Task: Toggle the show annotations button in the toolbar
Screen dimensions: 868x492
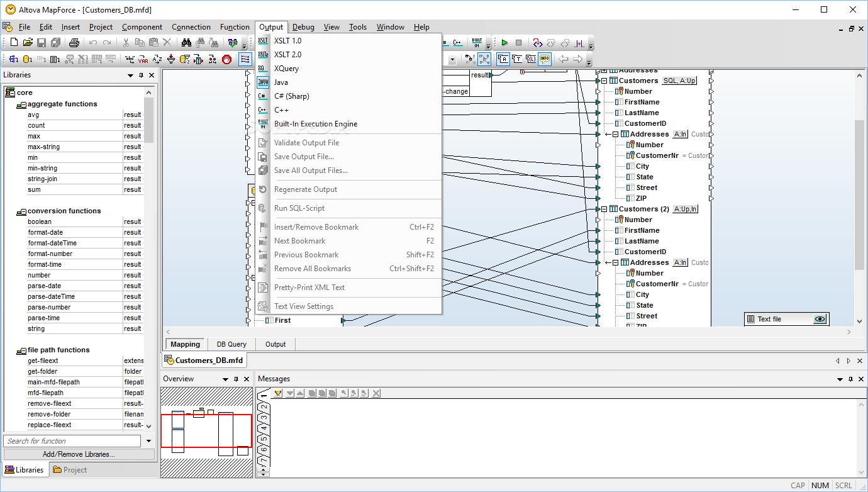Action: 504,59
